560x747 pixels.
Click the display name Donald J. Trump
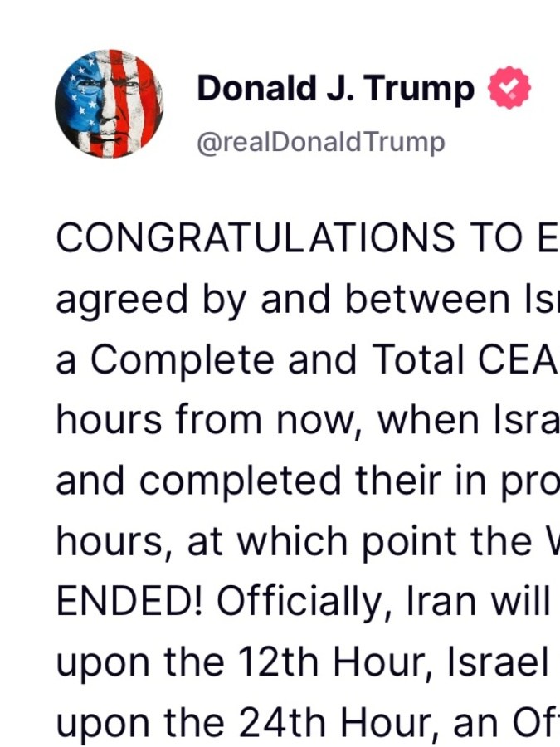tap(335, 89)
